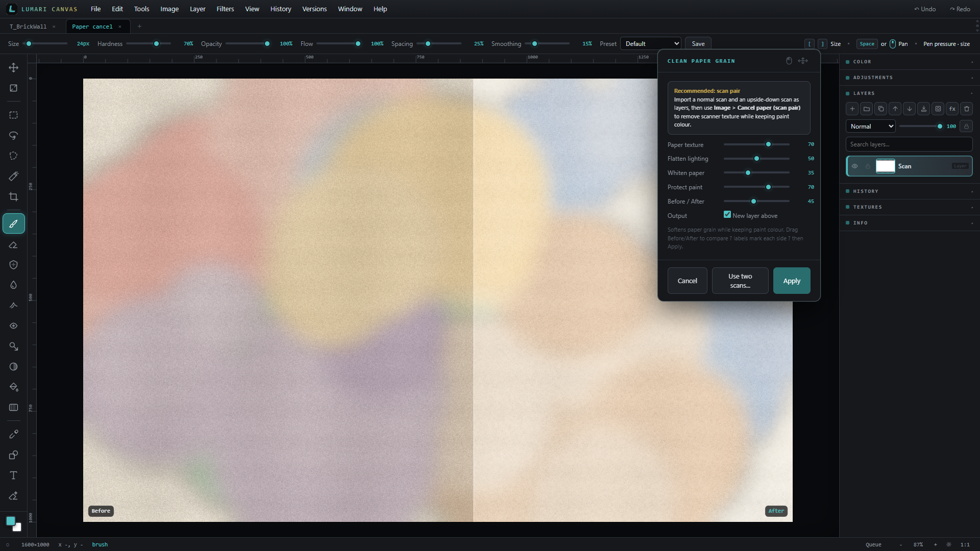This screenshot has width=980, height=551.
Task: Create a new layer group folder
Action: point(867,109)
